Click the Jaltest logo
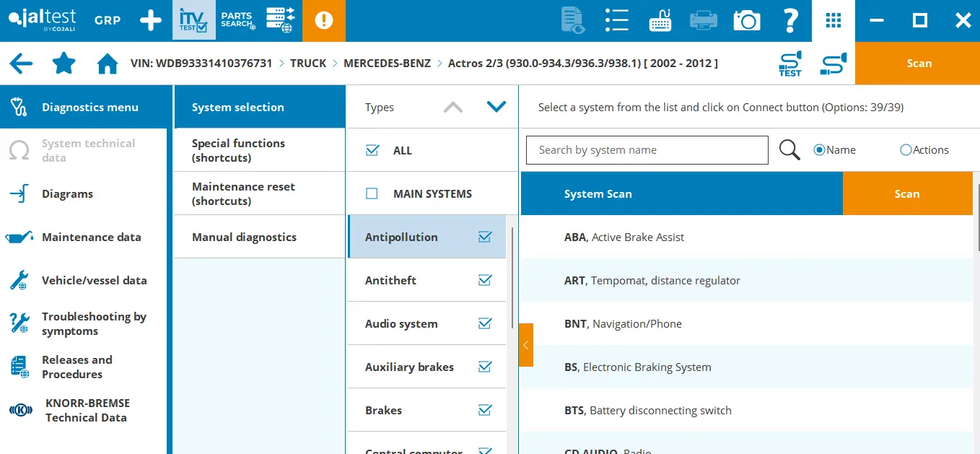980x454 pixels. (x=42, y=20)
